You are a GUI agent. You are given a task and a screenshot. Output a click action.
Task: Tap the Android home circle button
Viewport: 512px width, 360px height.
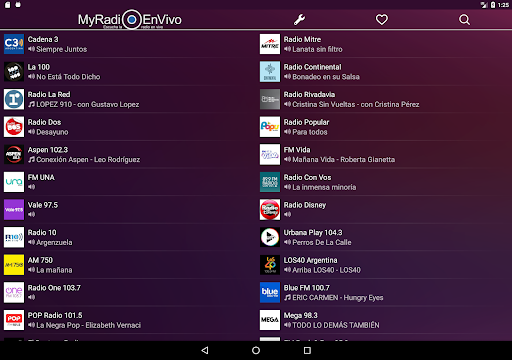click(256, 350)
